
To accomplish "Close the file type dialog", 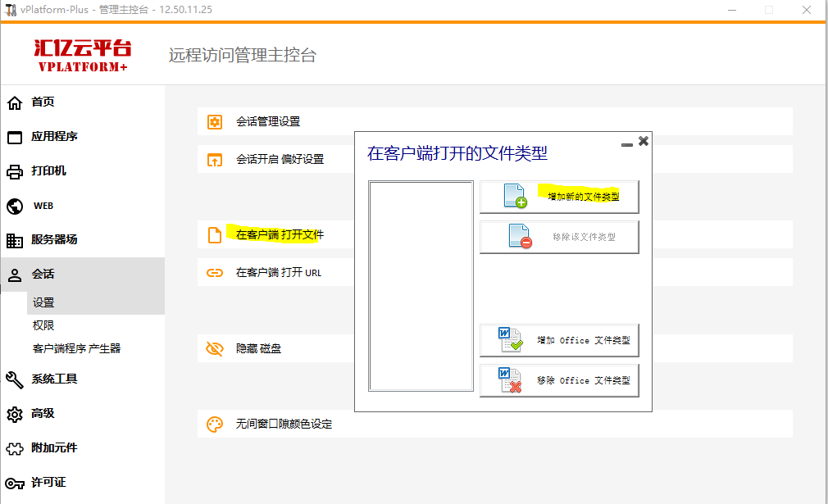I will pyautogui.click(x=644, y=141).
